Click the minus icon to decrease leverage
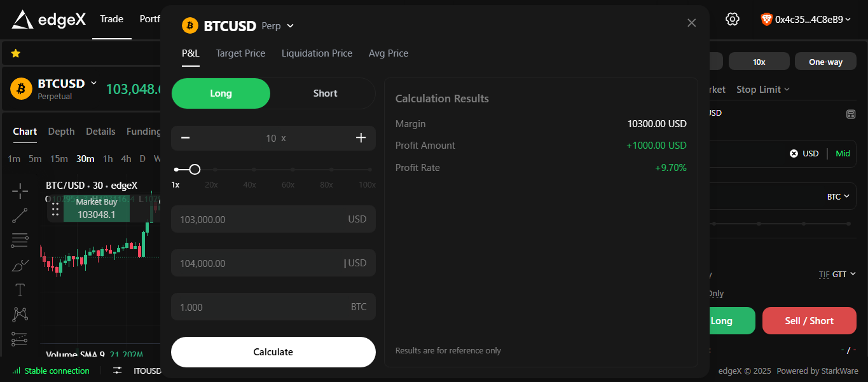Image resolution: width=868 pixels, height=382 pixels. [x=186, y=138]
